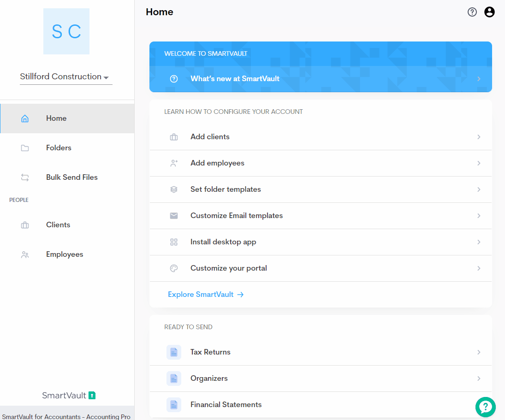Click the Customize Email templates envelope icon
This screenshot has height=420, width=505.
[x=173, y=215]
